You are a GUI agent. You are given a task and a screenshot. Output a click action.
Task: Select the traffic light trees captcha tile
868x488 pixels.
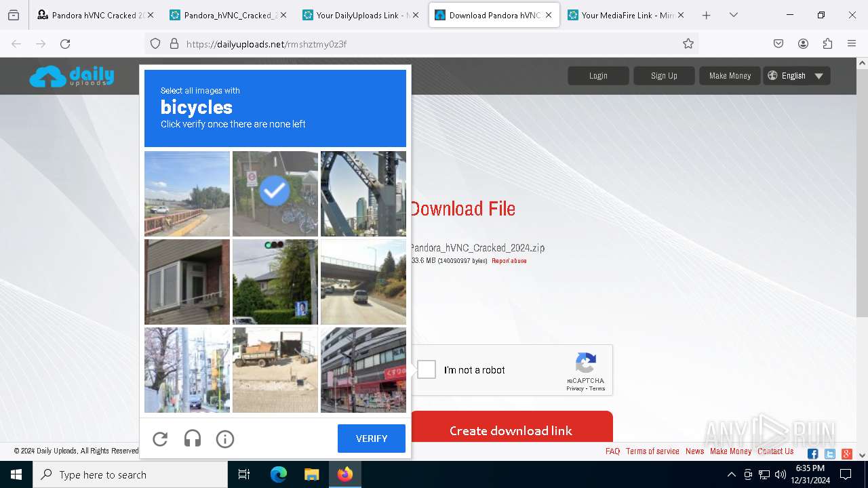click(x=275, y=282)
